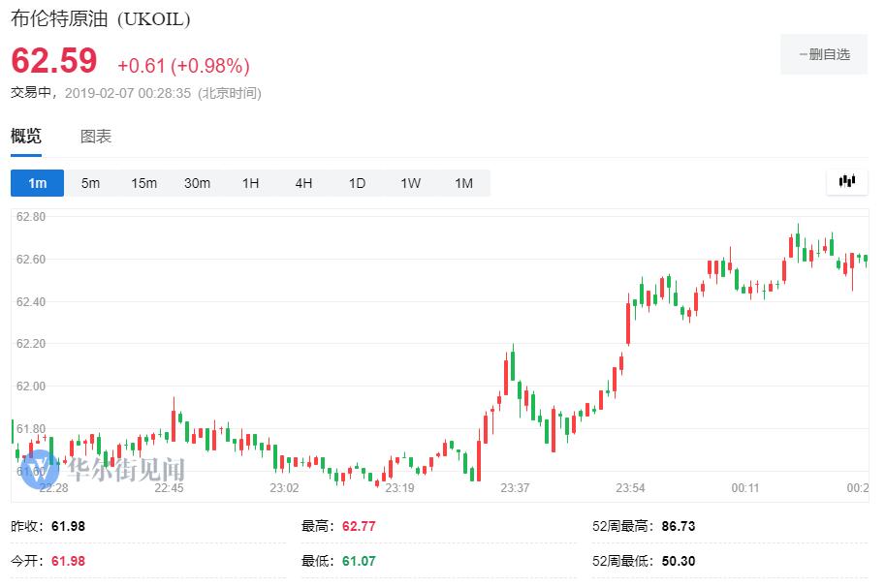Choose the 15m timeframe
This screenshot has width=886, height=588.
tap(143, 183)
